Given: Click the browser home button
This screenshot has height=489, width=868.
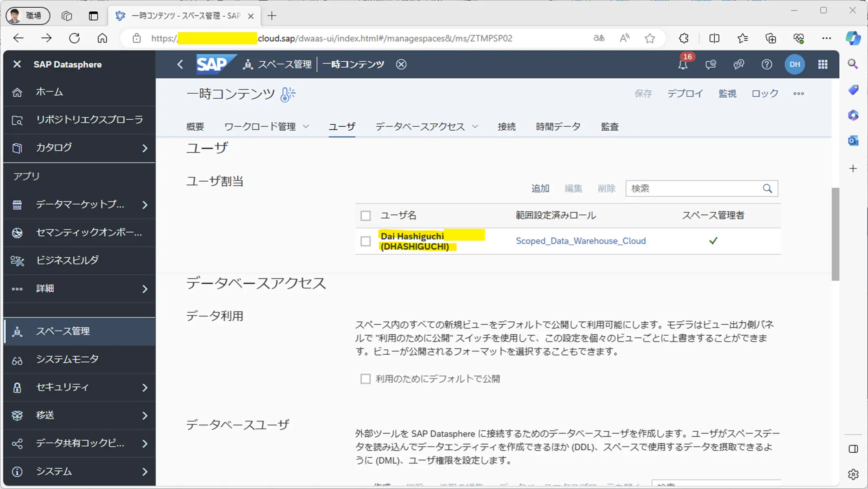Looking at the screenshot, I should (102, 38).
